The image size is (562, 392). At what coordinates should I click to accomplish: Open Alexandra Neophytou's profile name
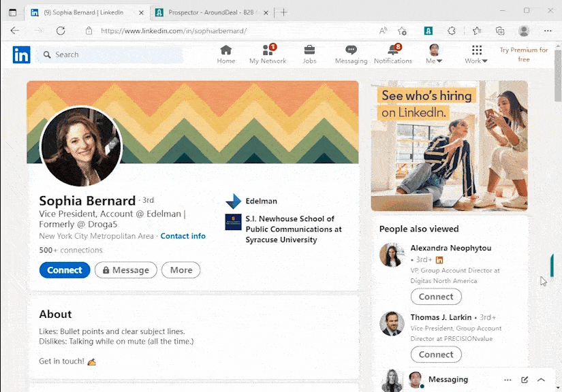pyautogui.click(x=450, y=248)
